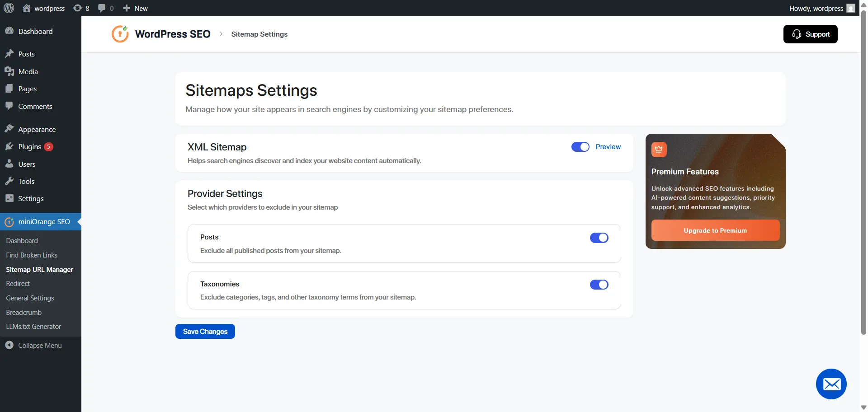Click the Settings sliders icon
This screenshot has width=868, height=412.
pos(9,198)
